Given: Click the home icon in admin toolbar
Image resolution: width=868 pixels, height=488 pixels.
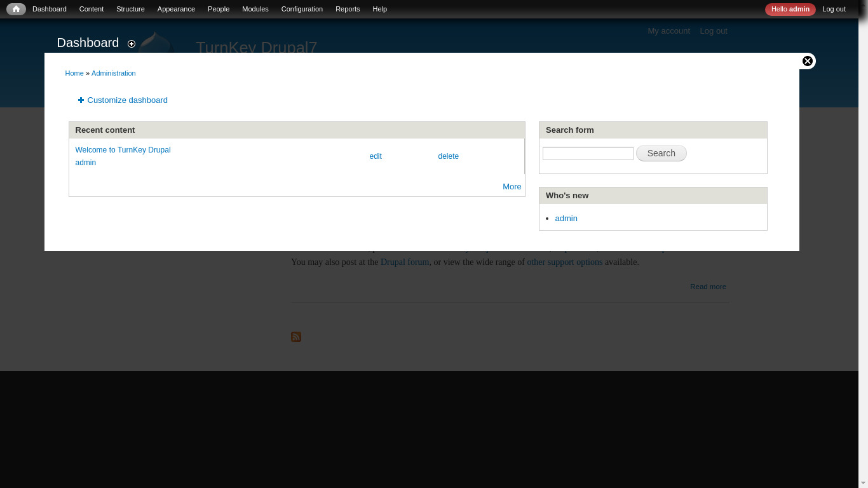Looking at the screenshot, I should [x=16, y=9].
